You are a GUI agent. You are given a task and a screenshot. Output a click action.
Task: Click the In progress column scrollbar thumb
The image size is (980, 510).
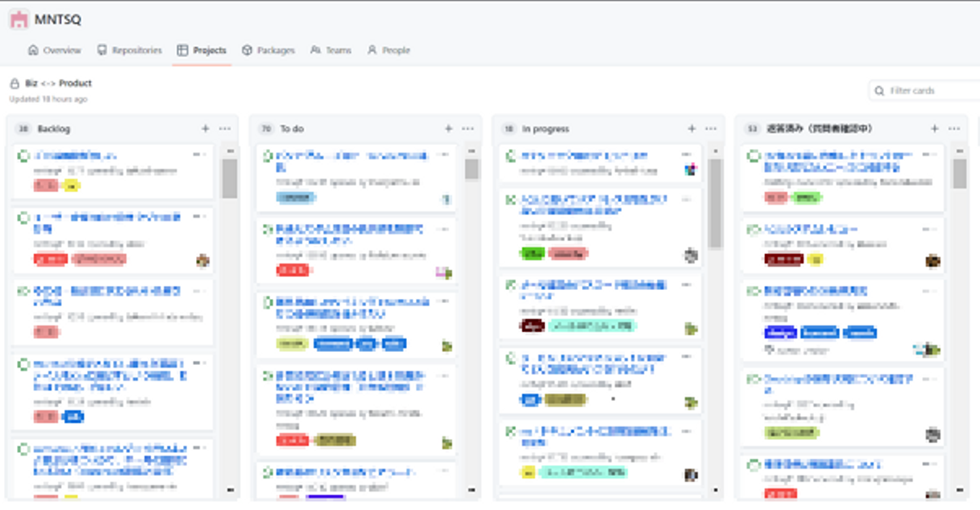(x=715, y=203)
